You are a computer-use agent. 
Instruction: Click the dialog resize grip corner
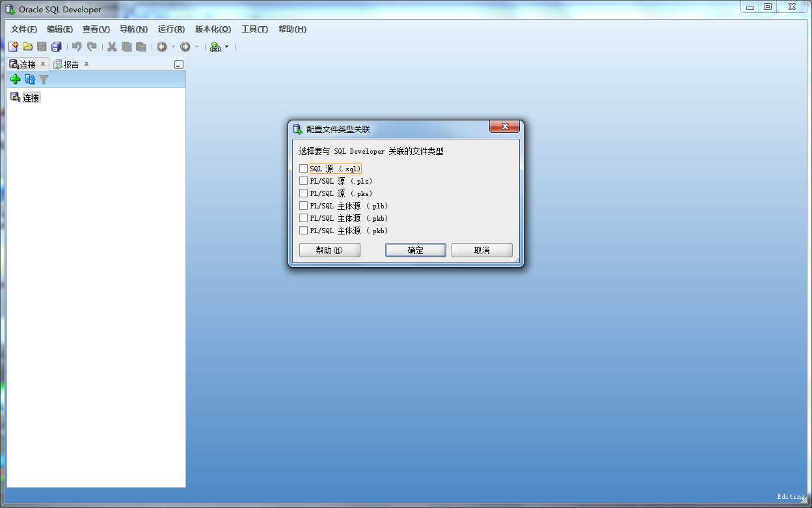coord(517,260)
